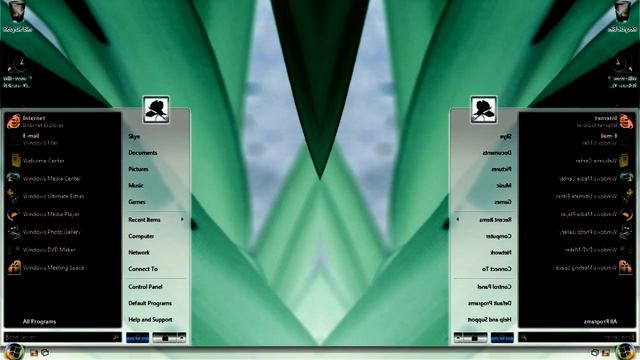Open mirrored Internet Explorer icon in right menu

[626, 121]
